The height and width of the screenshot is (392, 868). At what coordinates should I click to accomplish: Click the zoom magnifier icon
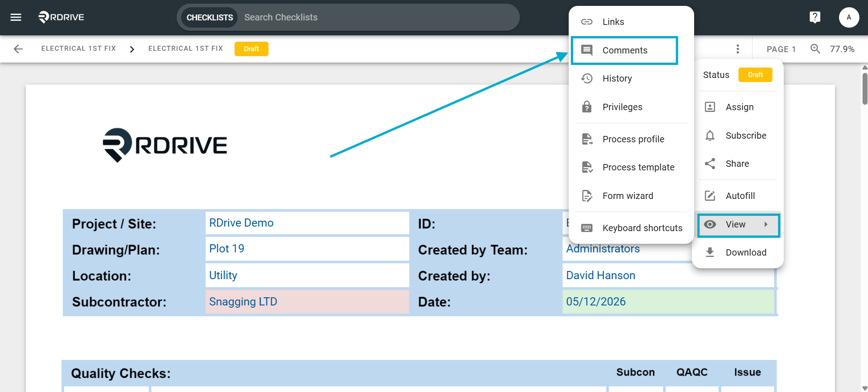[x=815, y=49]
